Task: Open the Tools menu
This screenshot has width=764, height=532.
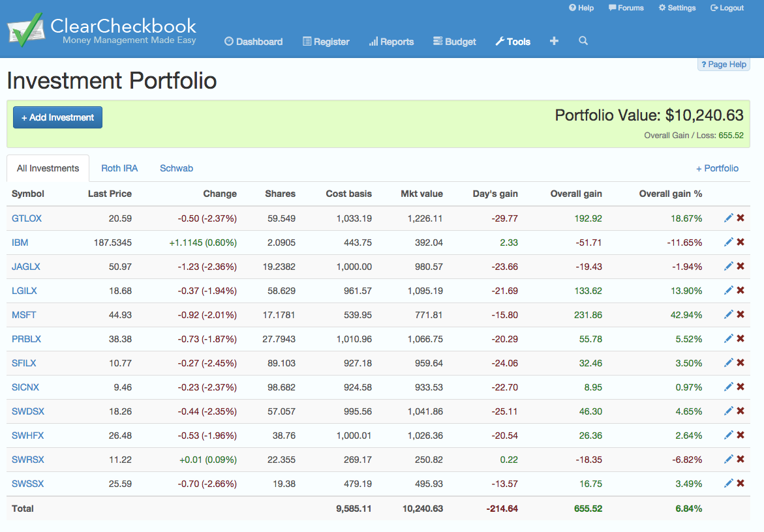Action: (x=513, y=42)
